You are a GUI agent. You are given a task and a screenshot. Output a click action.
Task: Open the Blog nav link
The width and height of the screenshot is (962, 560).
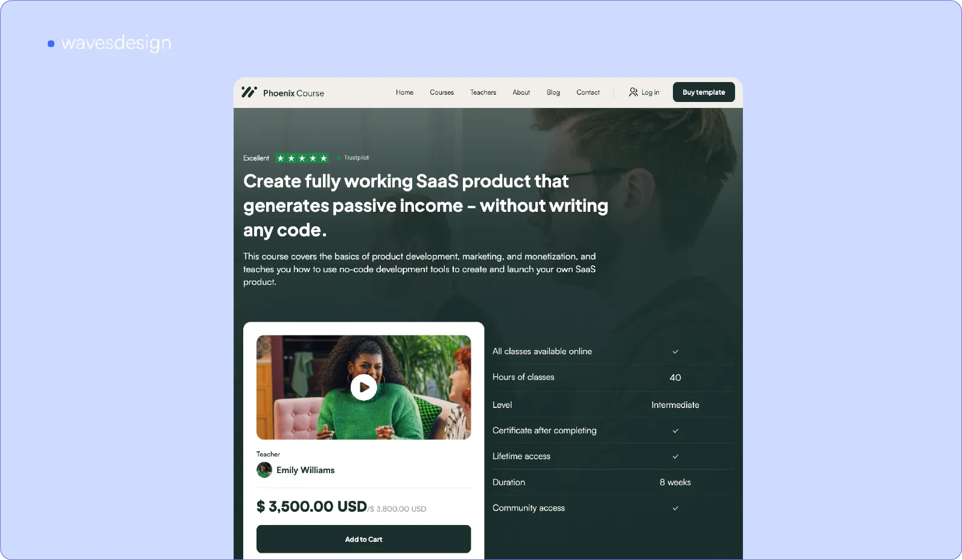(x=553, y=92)
